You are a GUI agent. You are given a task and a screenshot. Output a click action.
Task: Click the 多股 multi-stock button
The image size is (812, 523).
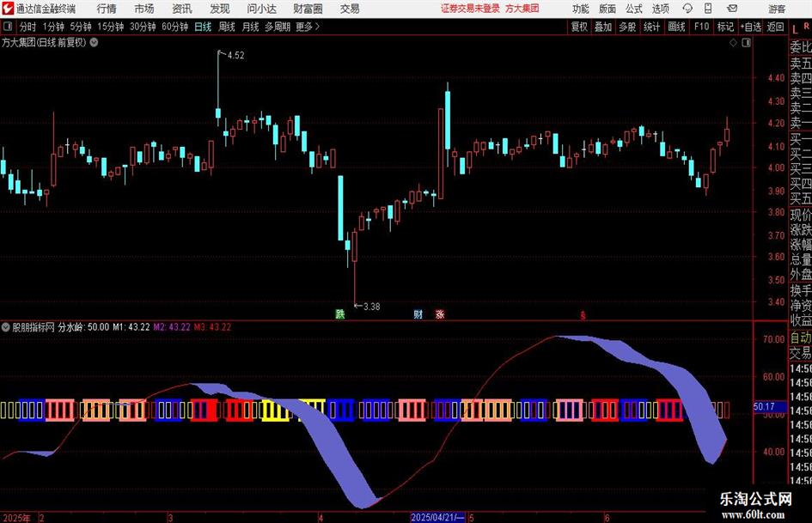tap(627, 27)
